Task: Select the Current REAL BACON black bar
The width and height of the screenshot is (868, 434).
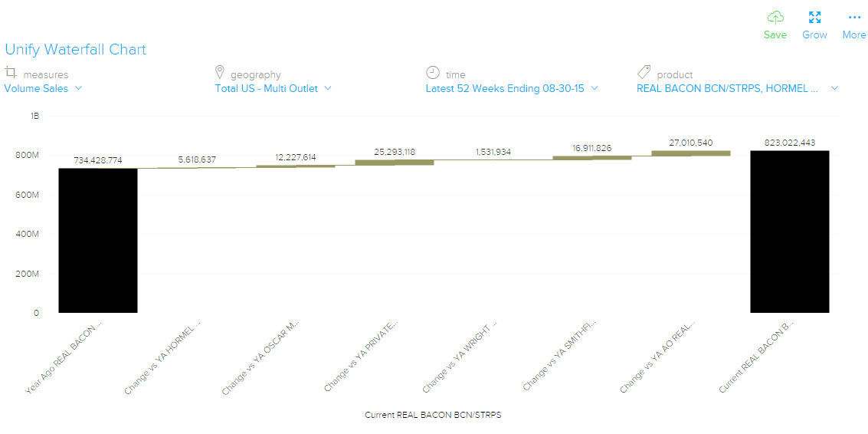Action: click(789, 232)
